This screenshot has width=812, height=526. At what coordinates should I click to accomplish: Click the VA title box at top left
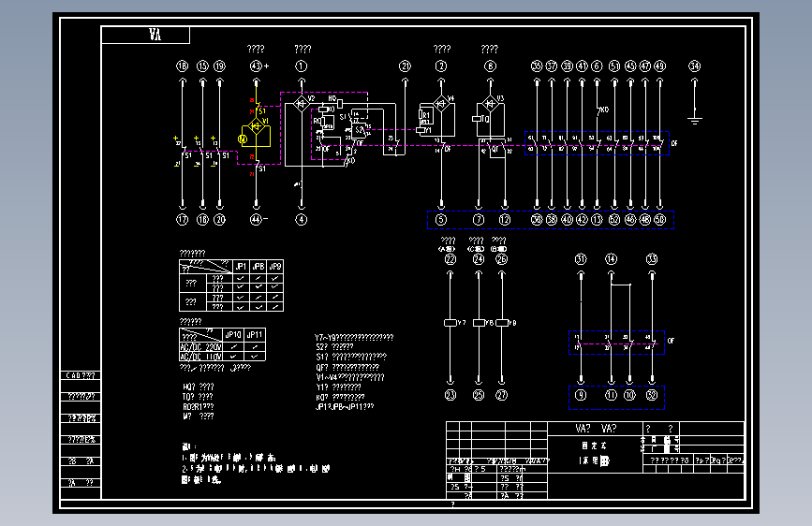coord(145,35)
